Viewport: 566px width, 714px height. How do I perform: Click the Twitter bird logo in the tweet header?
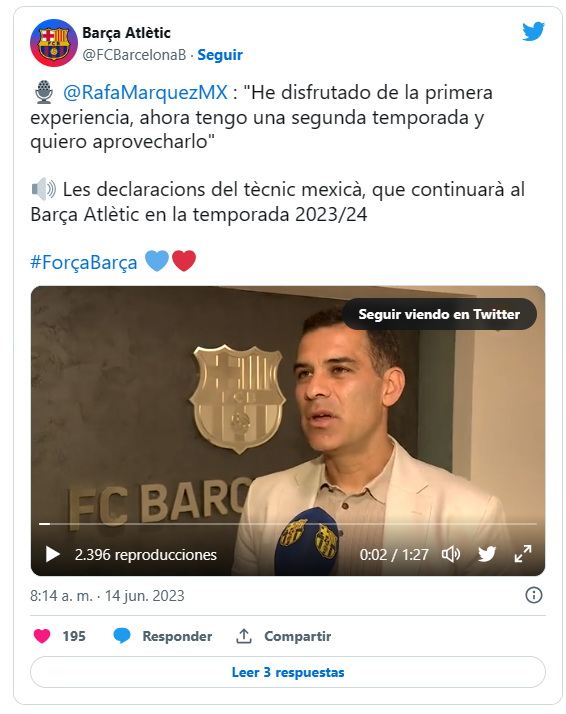coord(533,31)
